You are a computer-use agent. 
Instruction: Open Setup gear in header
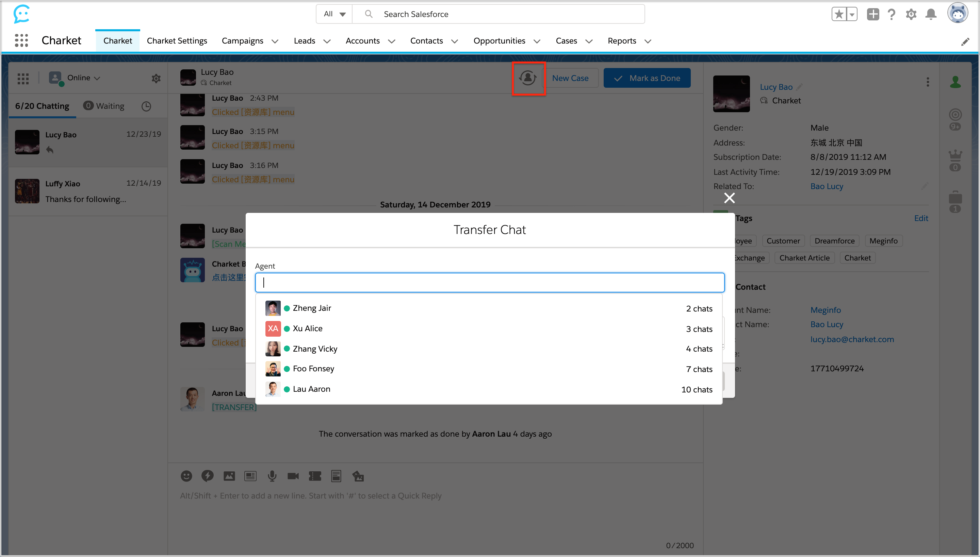pyautogui.click(x=911, y=14)
